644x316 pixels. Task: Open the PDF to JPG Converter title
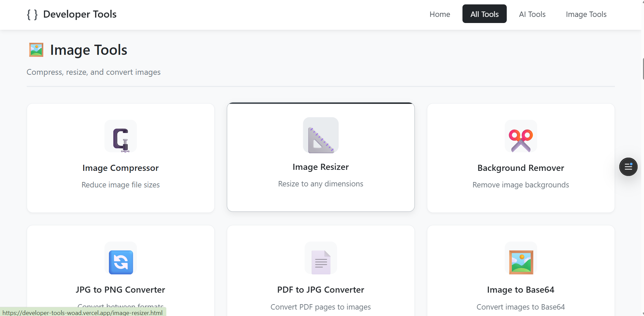pyautogui.click(x=321, y=290)
